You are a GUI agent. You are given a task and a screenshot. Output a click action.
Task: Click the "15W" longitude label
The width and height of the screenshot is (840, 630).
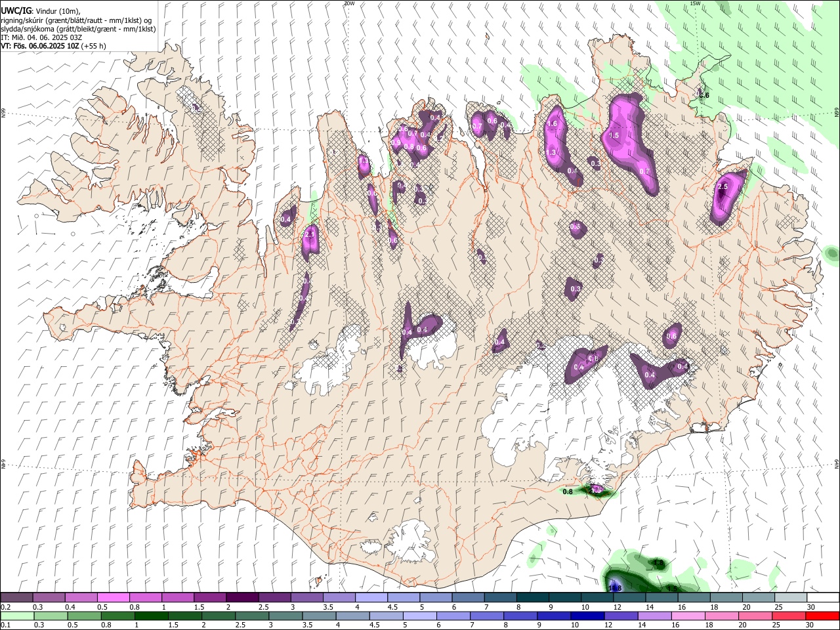click(696, 3)
